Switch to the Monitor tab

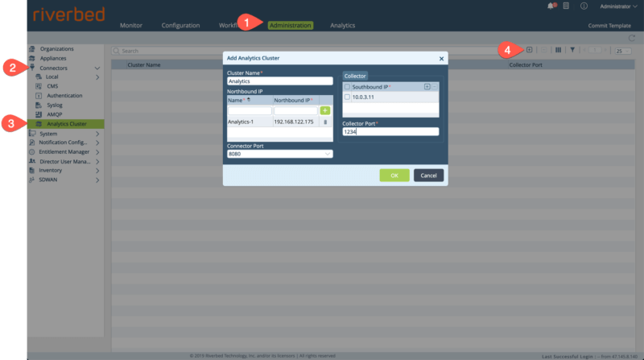[131, 26]
